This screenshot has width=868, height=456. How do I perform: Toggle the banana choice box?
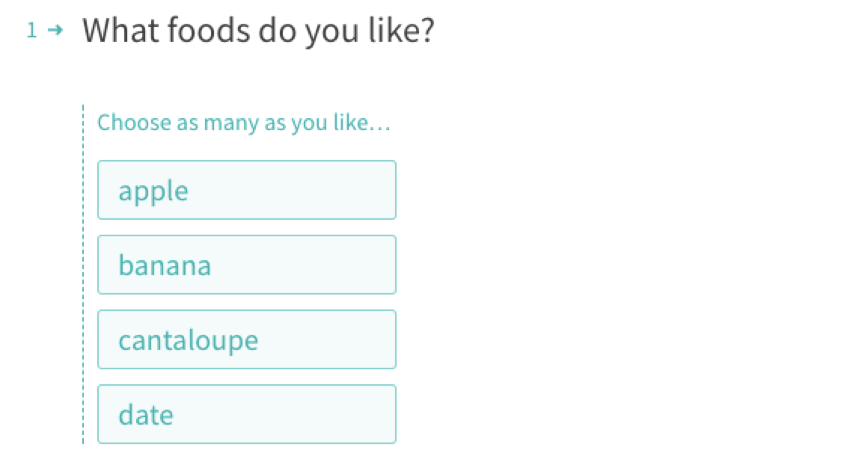247,265
